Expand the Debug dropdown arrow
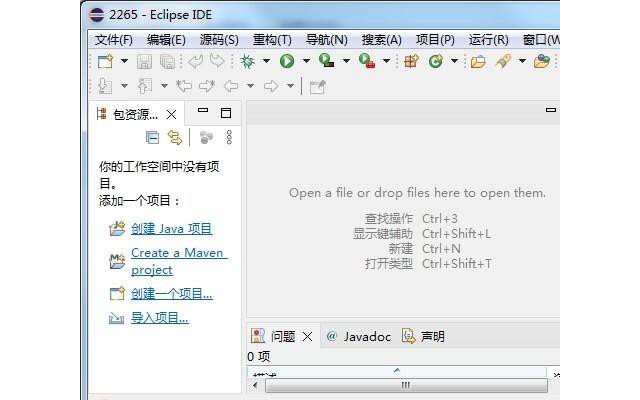Viewport: 640px width, 400px height. [266, 61]
